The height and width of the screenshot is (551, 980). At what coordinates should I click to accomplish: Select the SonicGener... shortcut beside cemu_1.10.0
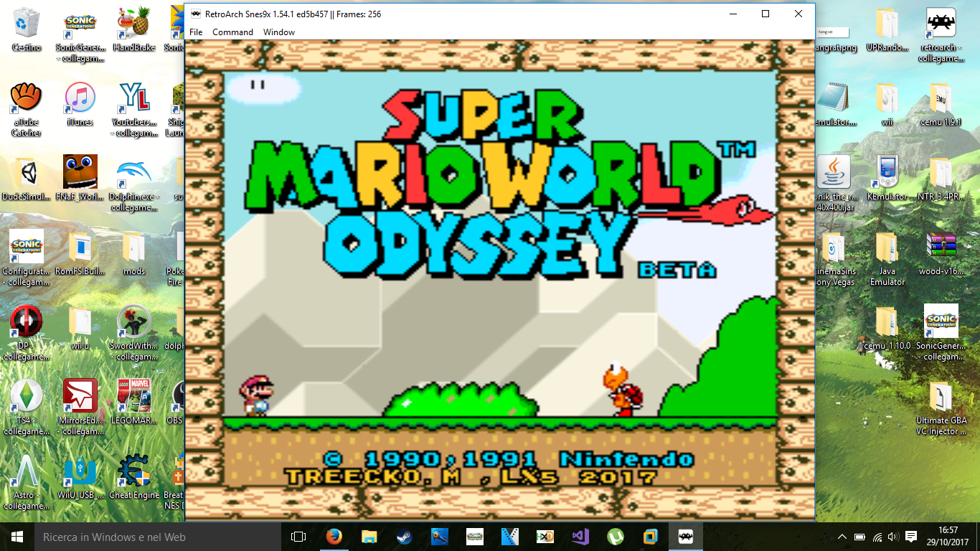tap(941, 334)
